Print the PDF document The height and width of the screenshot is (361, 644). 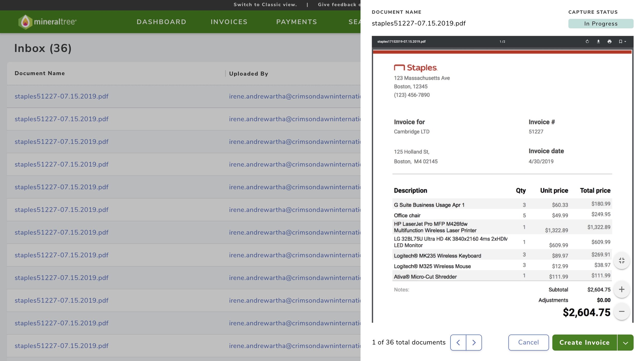pyautogui.click(x=609, y=41)
